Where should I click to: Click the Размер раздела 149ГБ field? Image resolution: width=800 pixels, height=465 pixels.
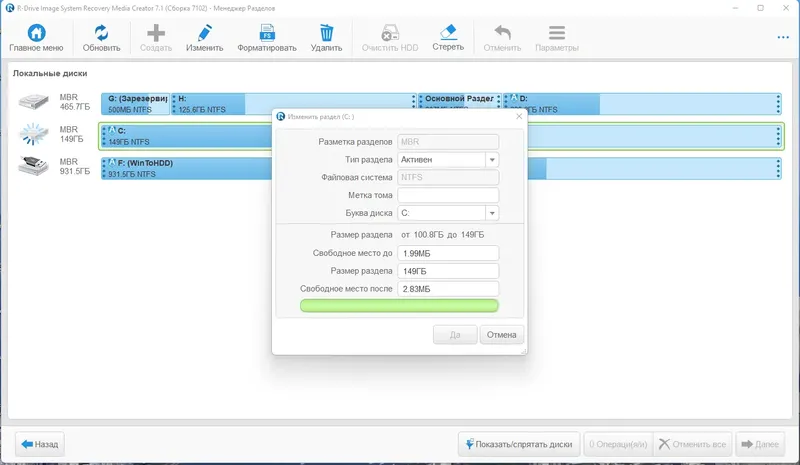pos(448,271)
